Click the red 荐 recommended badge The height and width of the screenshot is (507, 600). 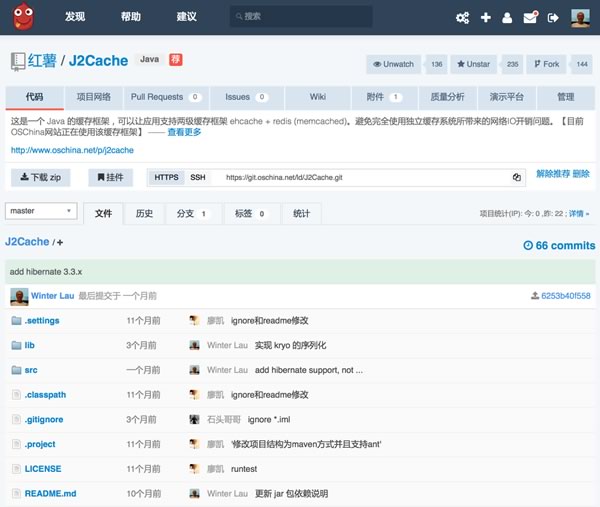[x=176, y=59]
